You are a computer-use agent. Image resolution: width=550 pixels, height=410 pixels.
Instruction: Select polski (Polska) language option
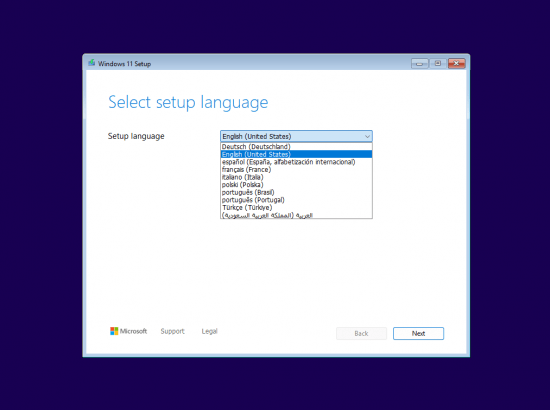point(296,185)
